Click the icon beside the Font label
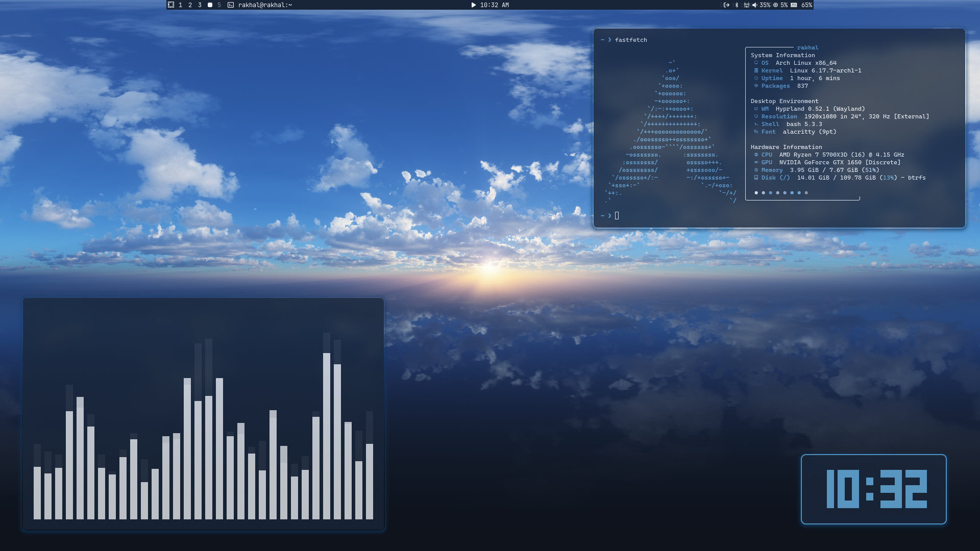The image size is (980, 551). (756, 132)
